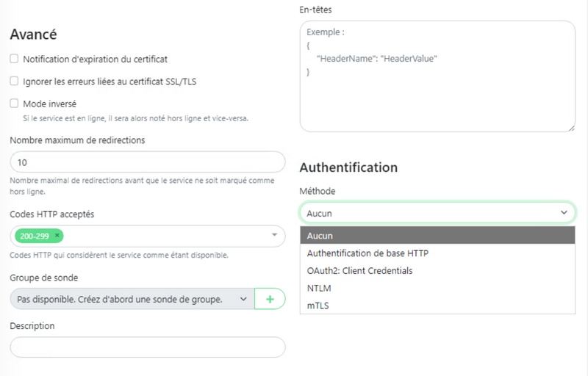Expand the accepted HTTP codes dropdown arrow
This screenshot has height=376, width=588.
(273, 236)
